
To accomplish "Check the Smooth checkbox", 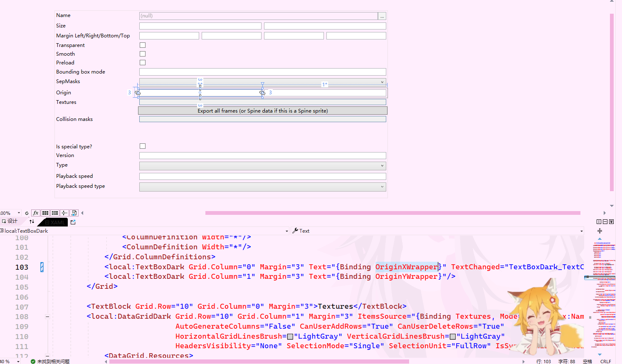I will pos(143,54).
